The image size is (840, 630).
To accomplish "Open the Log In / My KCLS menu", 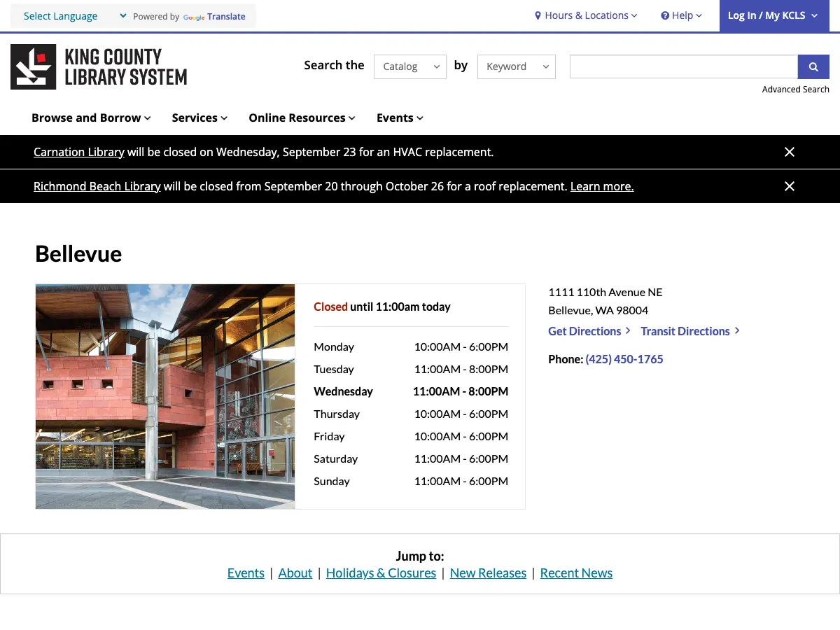I will tap(773, 15).
